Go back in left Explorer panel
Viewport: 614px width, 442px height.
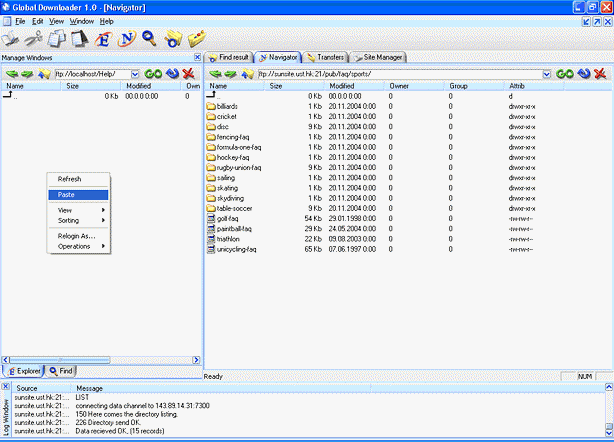pyautogui.click(x=12, y=74)
